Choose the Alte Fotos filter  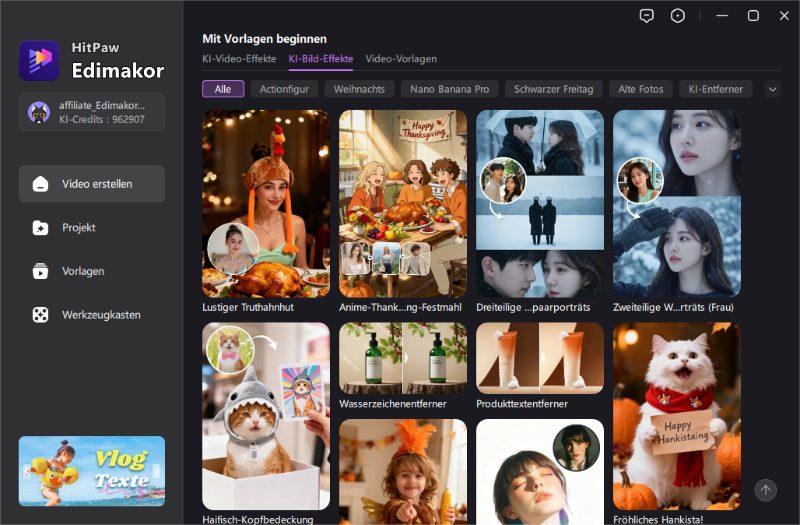point(640,89)
